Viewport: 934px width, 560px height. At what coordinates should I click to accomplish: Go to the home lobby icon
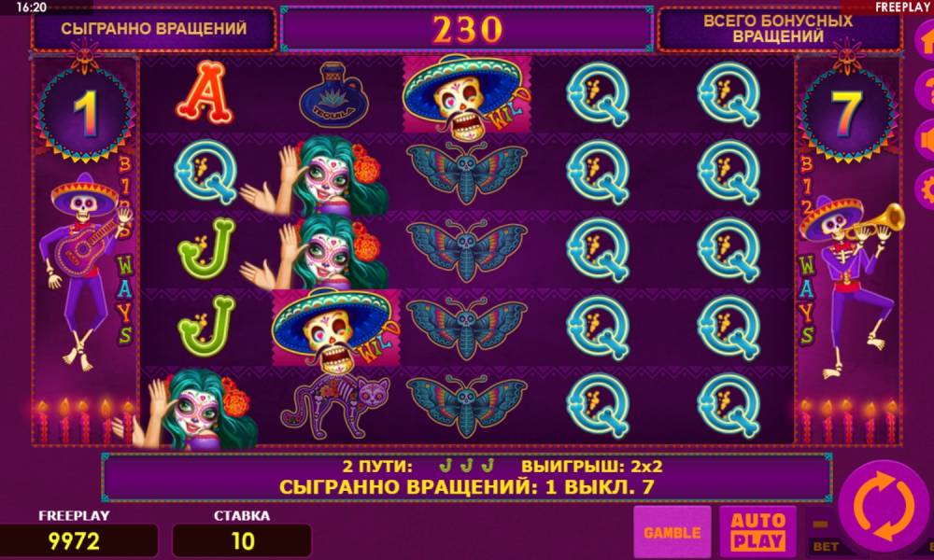tap(925, 40)
